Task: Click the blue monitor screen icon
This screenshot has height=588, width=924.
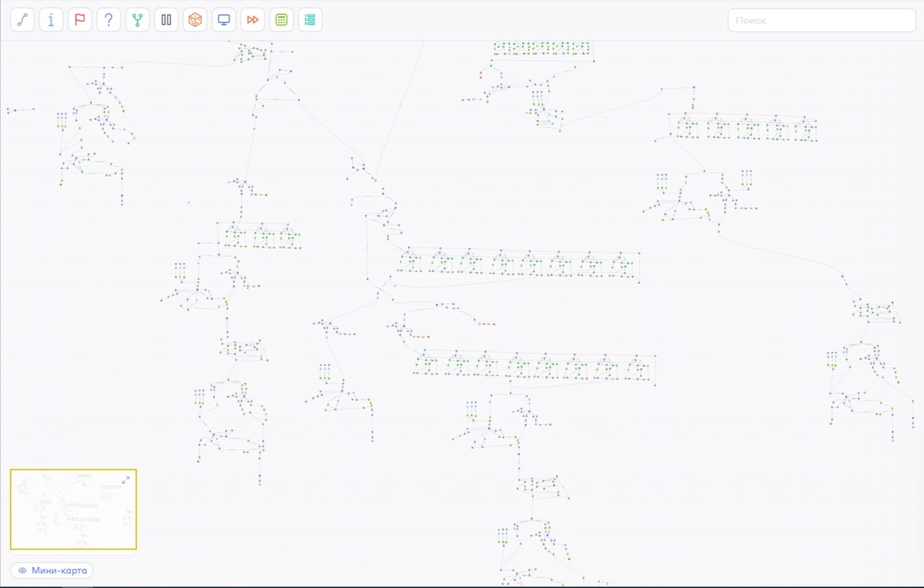Action: [x=224, y=20]
